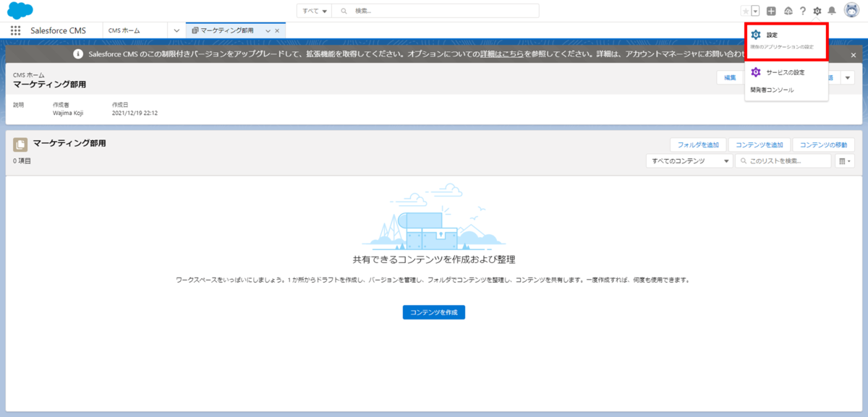Click コンテンツの移動 button
The width and height of the screenshot is (868, 417).
point(824,144)
